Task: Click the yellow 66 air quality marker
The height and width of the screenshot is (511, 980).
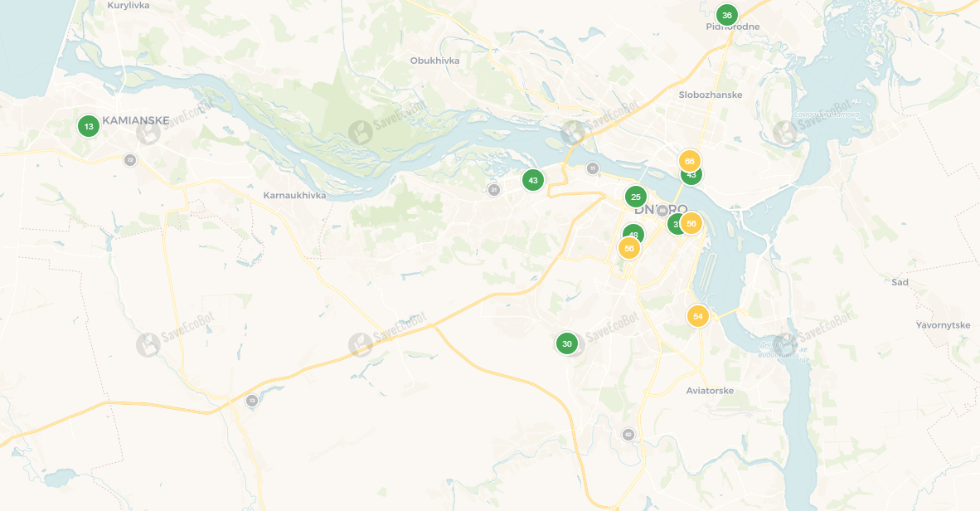Action: [x=689, y=162]
